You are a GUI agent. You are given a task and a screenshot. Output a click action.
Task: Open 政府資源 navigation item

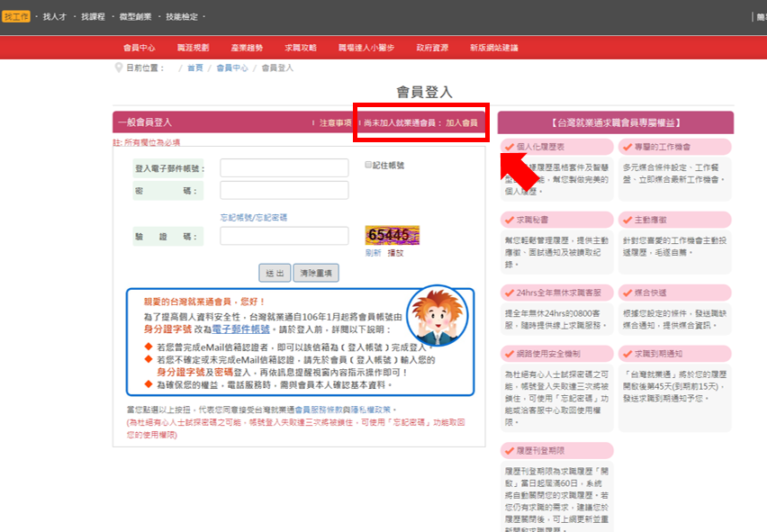tap(432, 48)
